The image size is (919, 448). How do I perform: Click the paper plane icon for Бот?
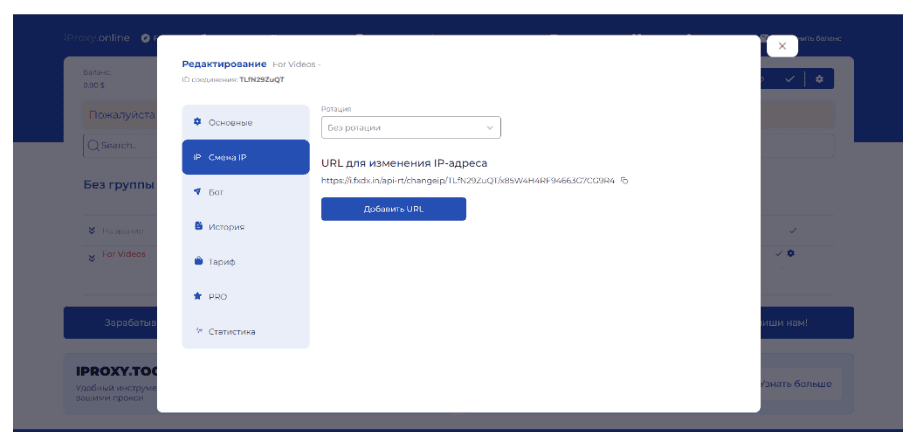[x=197, y=191]
